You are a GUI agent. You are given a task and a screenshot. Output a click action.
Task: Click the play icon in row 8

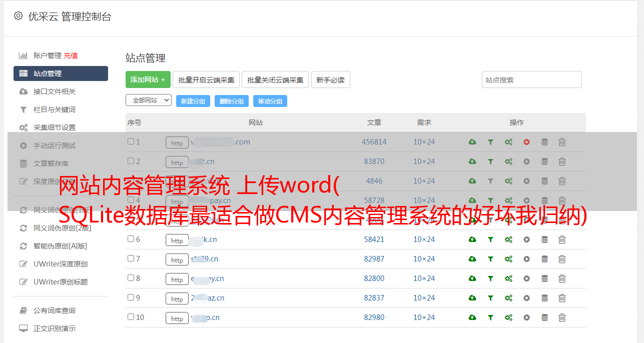[x=526, y=278]
